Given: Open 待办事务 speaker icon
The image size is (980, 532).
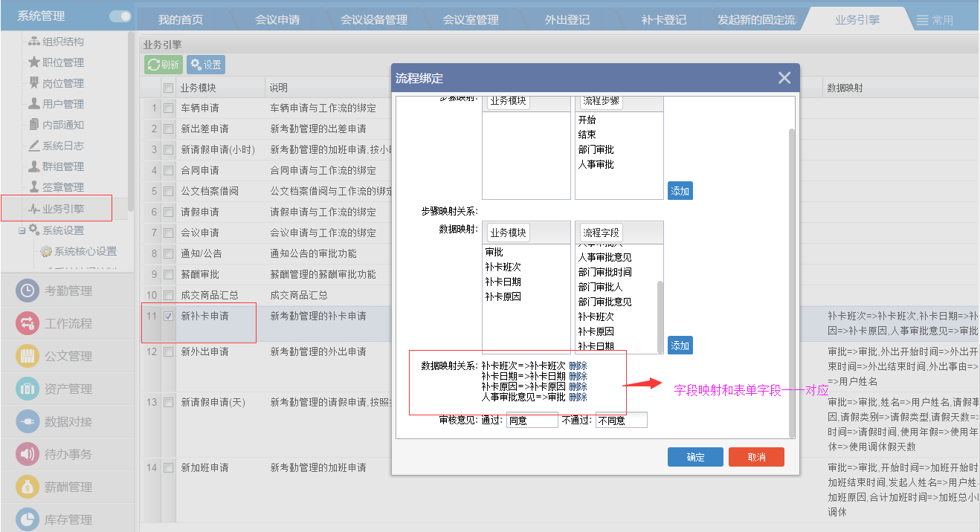Looking at the screenshot, I should pos(28,454).
